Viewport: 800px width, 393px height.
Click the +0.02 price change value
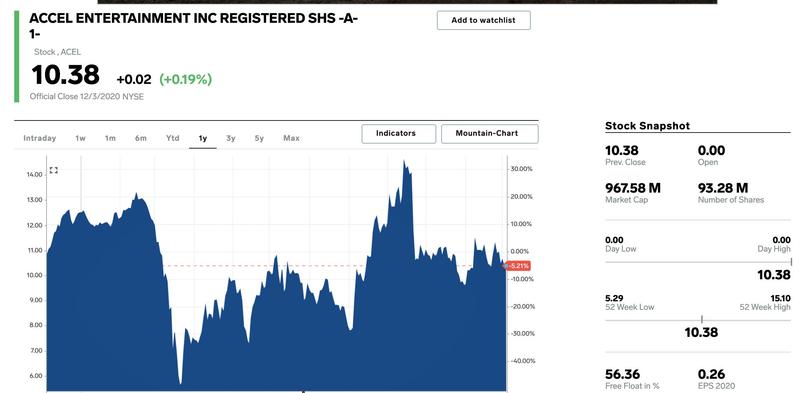pyautogui.click(x=134, y=80)
